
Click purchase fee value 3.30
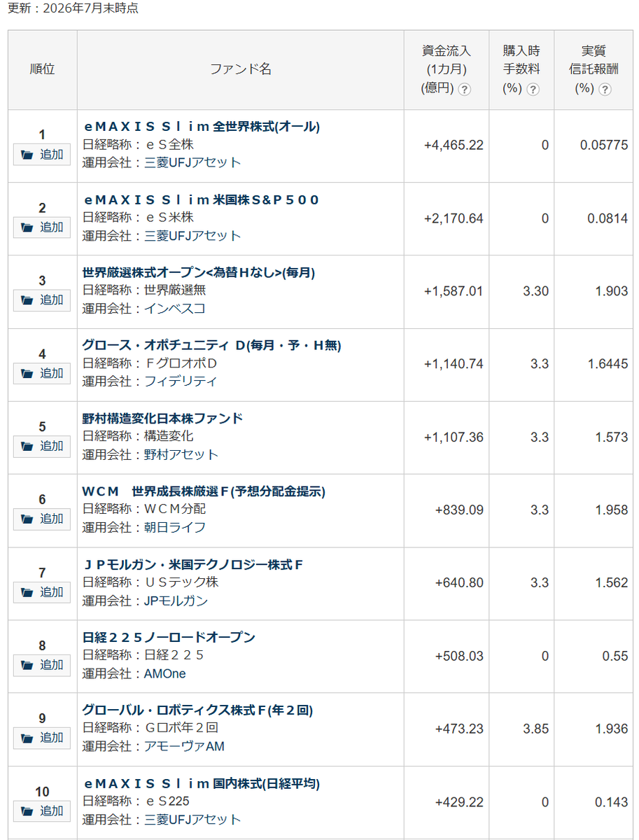click(536, 291)
